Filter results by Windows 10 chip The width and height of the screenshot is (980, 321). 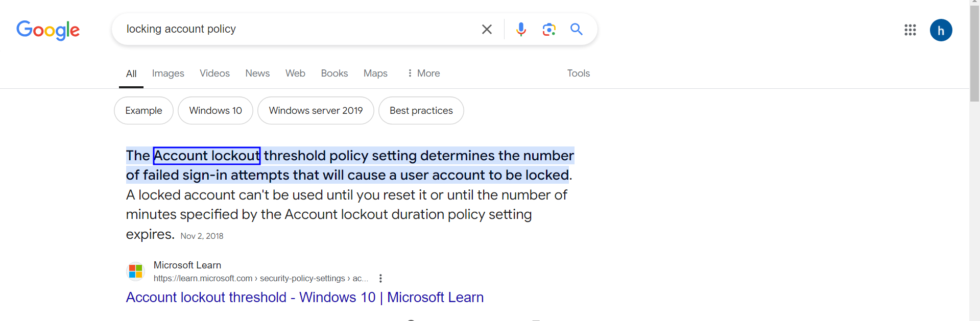[x=216, y=111]
